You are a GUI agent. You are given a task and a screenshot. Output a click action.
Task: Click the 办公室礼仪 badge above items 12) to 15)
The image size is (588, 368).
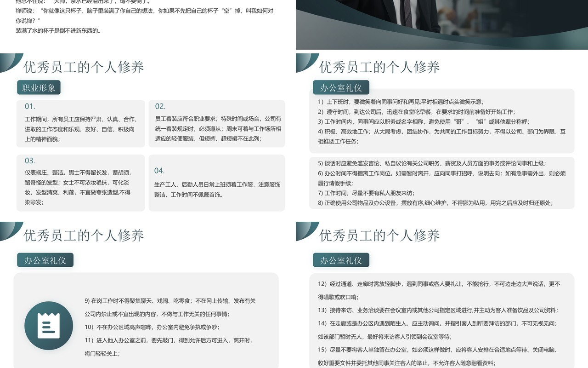click(341, 260)
